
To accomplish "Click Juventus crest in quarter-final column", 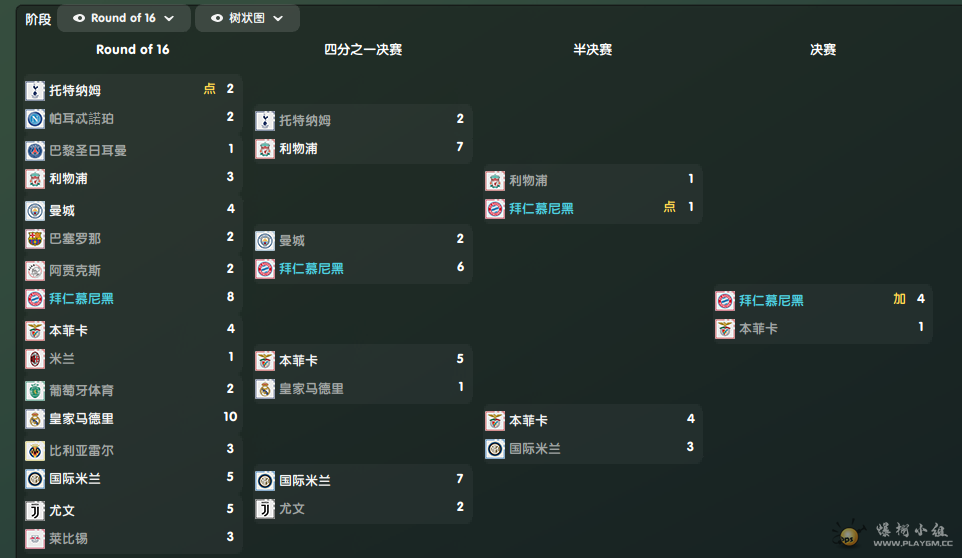I will pyautogui.click(x=265, y=509).
